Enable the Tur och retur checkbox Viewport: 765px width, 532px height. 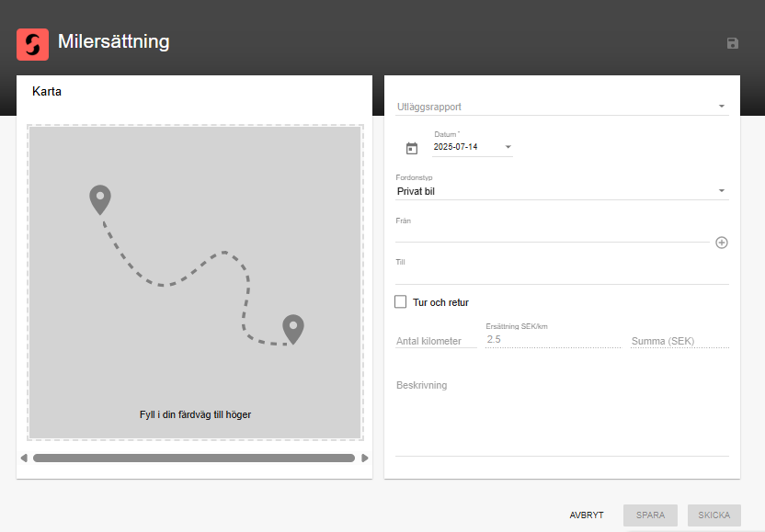(401, 302)
